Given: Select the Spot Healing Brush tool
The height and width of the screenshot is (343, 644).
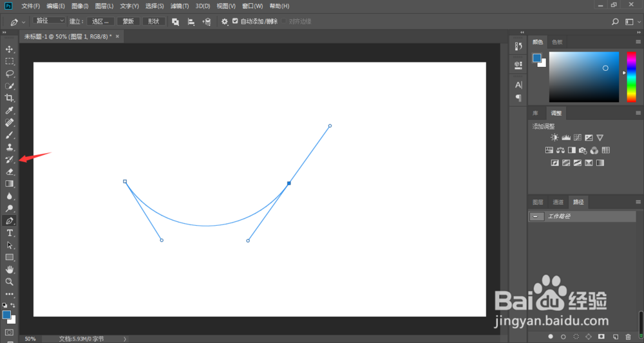Looking at the screenshot, I should click(10, 123).
